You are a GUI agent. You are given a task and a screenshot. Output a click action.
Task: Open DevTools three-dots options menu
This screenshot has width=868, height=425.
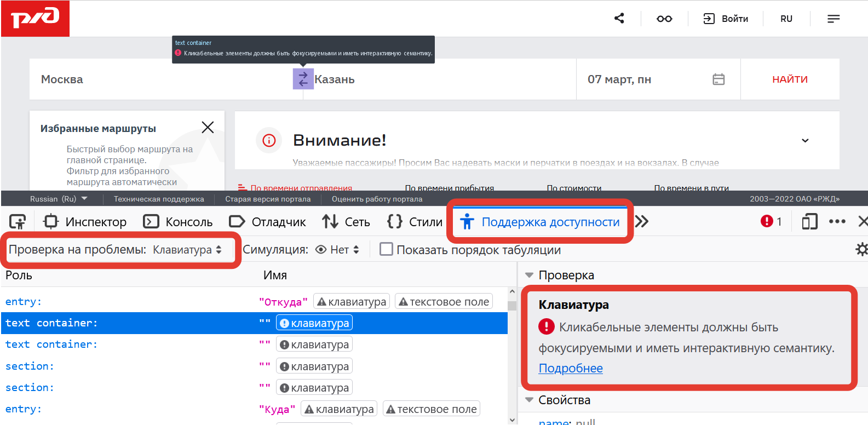click(837, 222)
